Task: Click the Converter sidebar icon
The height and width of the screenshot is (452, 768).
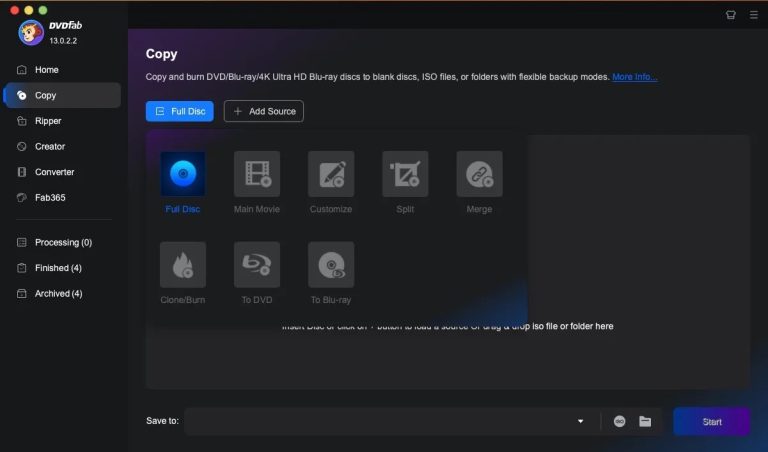Action: [x=22, y=172]
